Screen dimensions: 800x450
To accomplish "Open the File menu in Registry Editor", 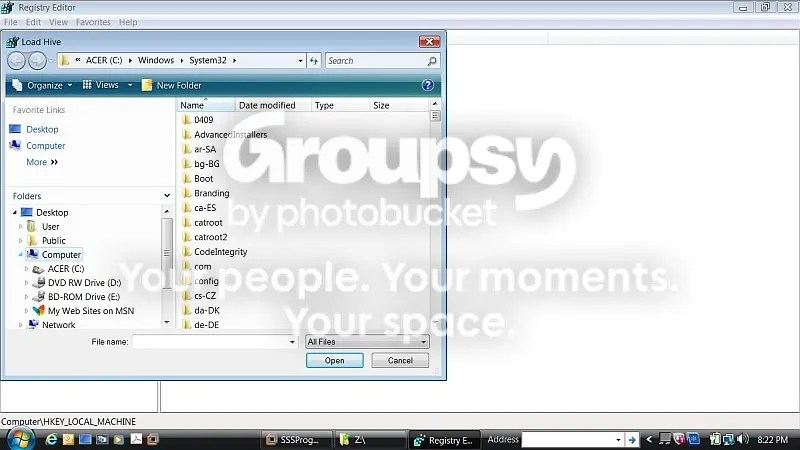I will (11, 22).
